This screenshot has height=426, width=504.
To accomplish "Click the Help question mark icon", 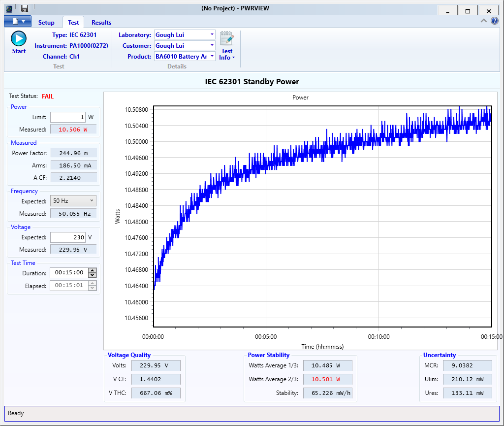I will coord(495,21).
